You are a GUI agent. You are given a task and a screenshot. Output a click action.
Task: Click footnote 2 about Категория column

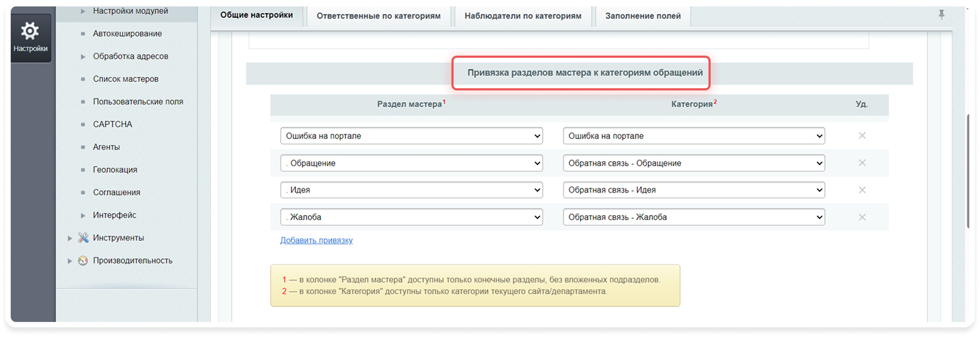point(444,292)
